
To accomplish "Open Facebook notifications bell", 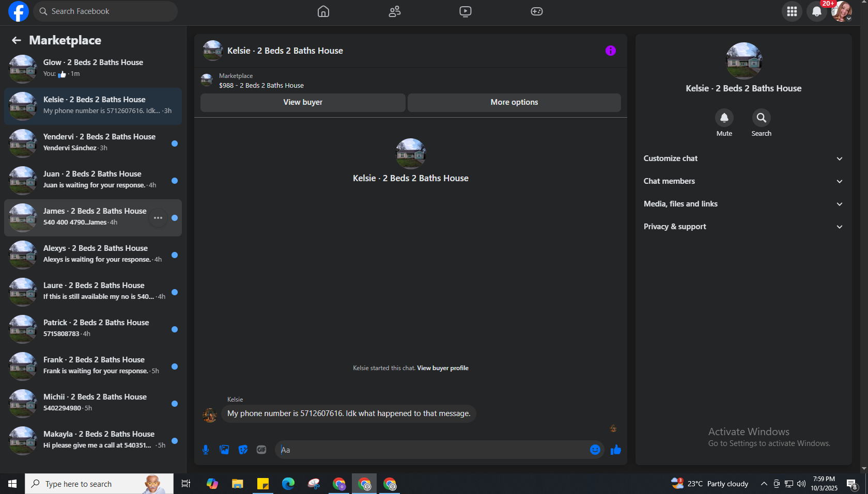I will [816, 11].
